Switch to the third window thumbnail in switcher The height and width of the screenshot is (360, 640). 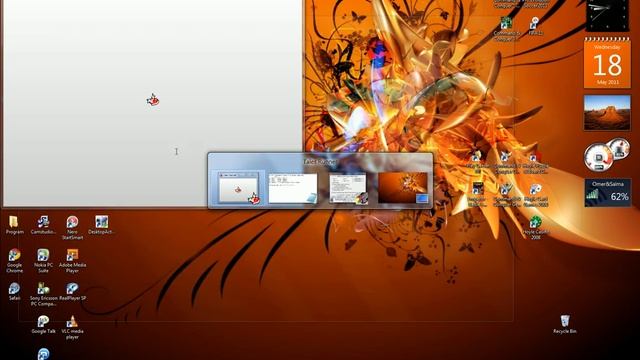click(348, 188)
